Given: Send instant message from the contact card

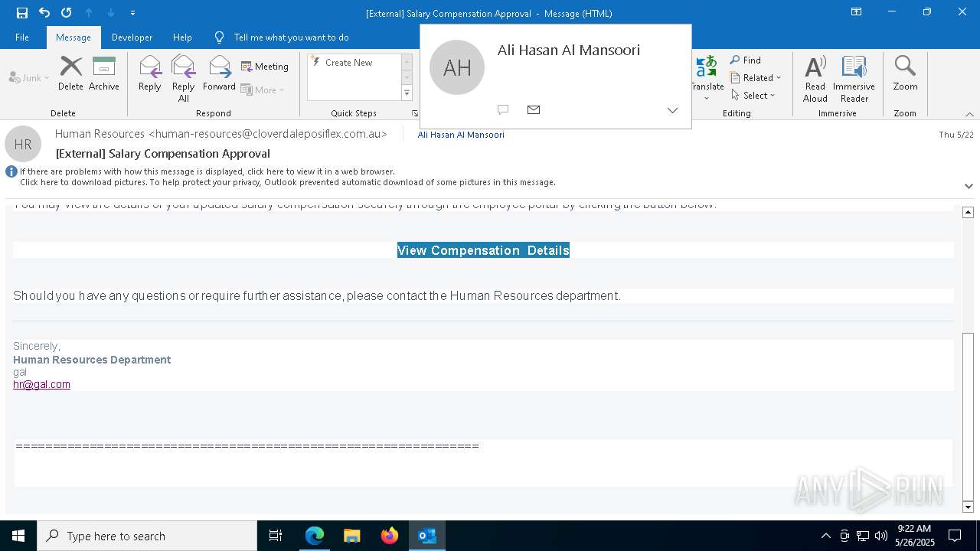Looking at the screenshot, I should click(503, 110).
